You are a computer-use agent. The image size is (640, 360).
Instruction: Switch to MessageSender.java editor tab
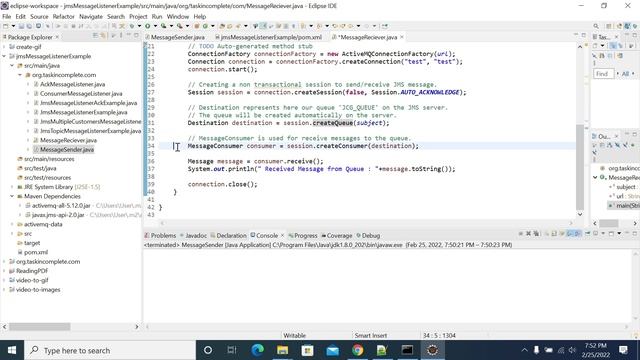click(x=177, y=37)
